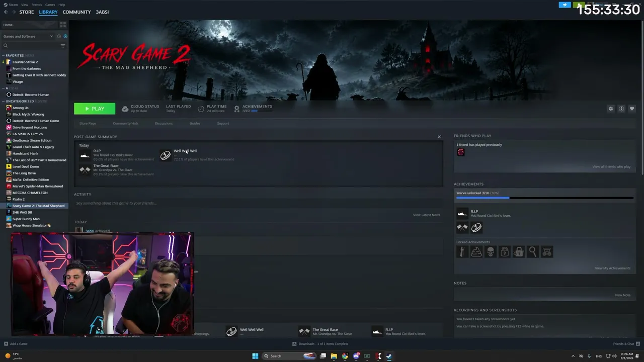Select Visage in the favorites list
The width and height of the screenshot is (644, 362).
18,81
